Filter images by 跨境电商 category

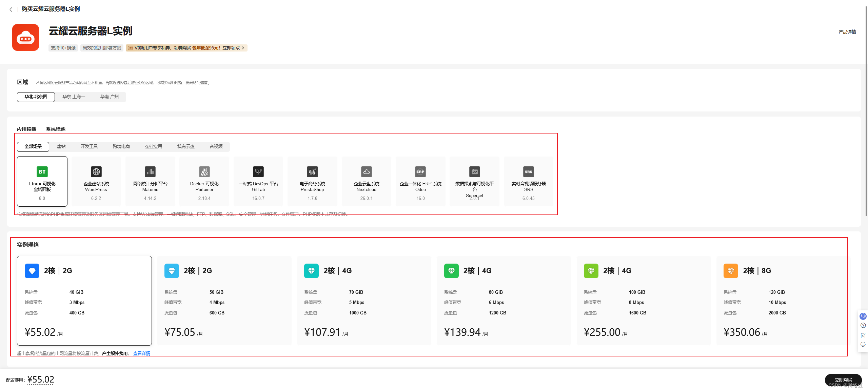tap(121, 147)
